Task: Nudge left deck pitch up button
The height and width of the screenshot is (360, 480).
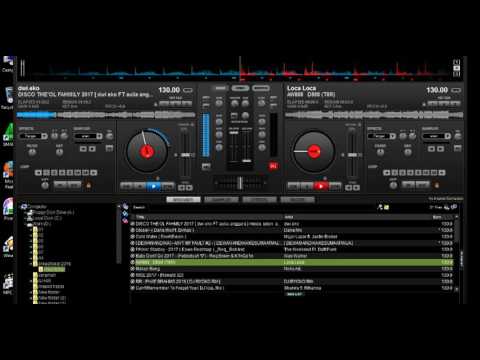Action: click(x=189, y=188)
